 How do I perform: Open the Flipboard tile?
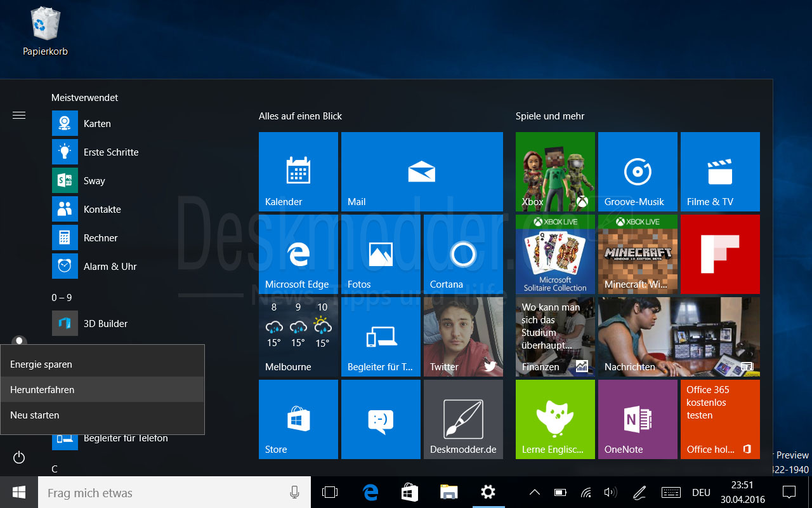click(720, 254)
